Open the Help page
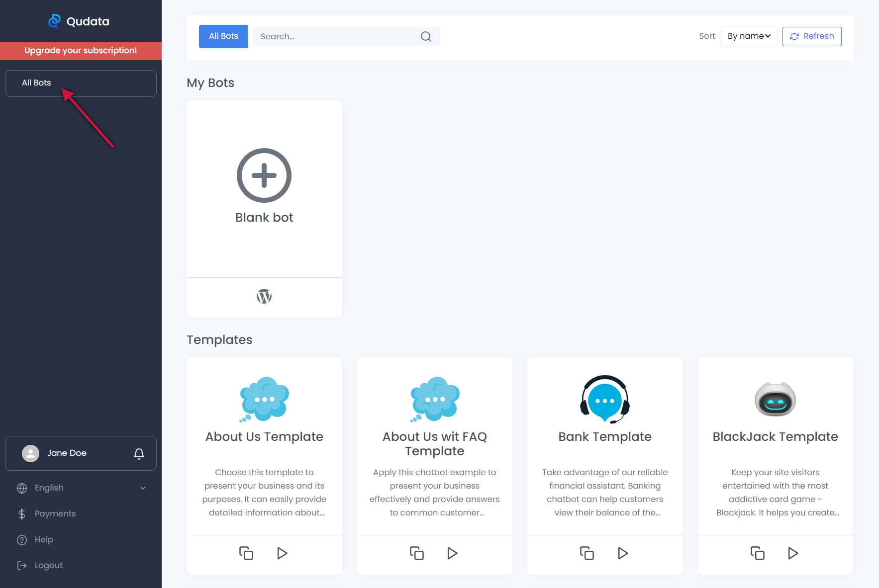The width and height of the screenshot is (879, 588). pyautogui.click(x=43, y=540)
